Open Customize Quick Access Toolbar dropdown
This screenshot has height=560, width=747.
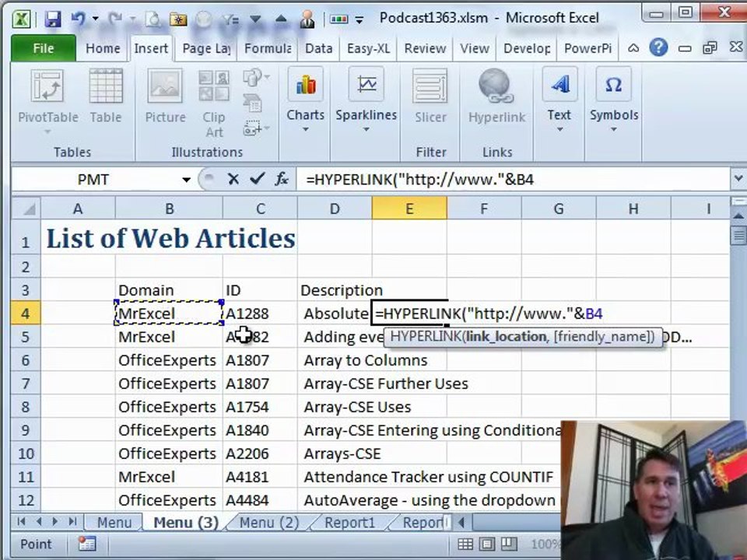(359, 19)
